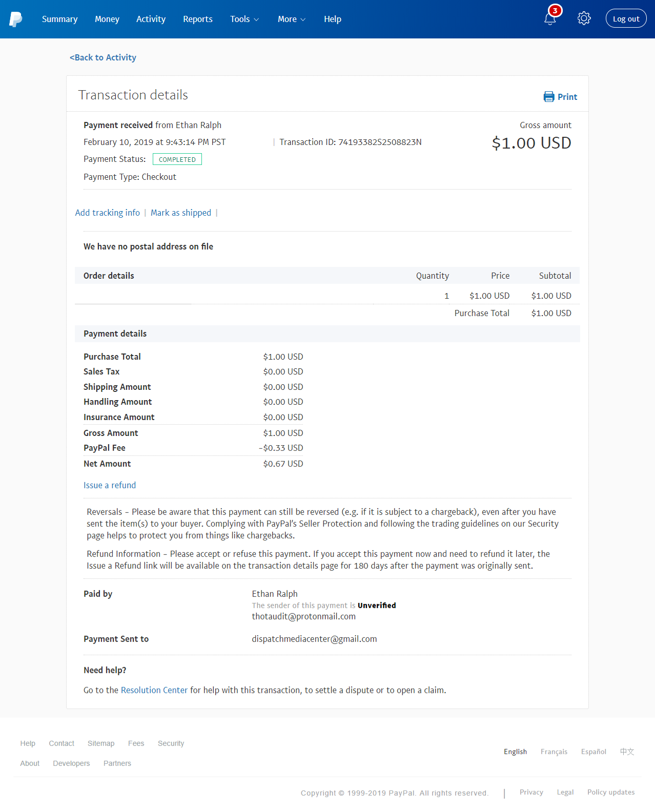
Task: Open the Summary tab
Action: click(x=59, y=19)
